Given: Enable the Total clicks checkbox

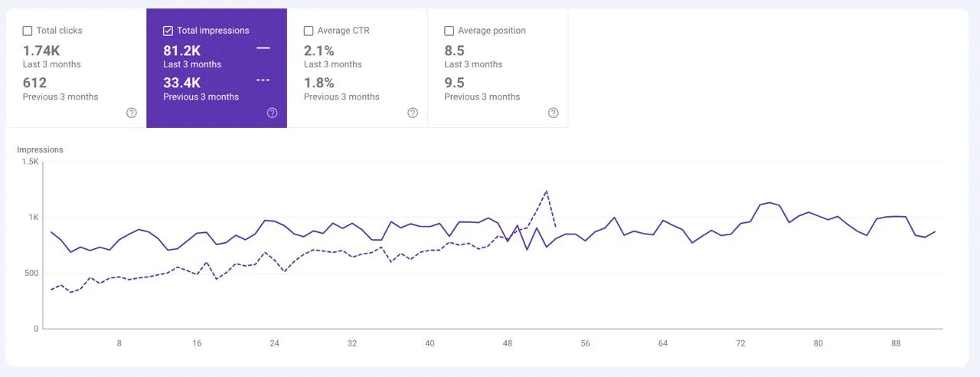Looking at the screenshot, I should click(28, 31).
